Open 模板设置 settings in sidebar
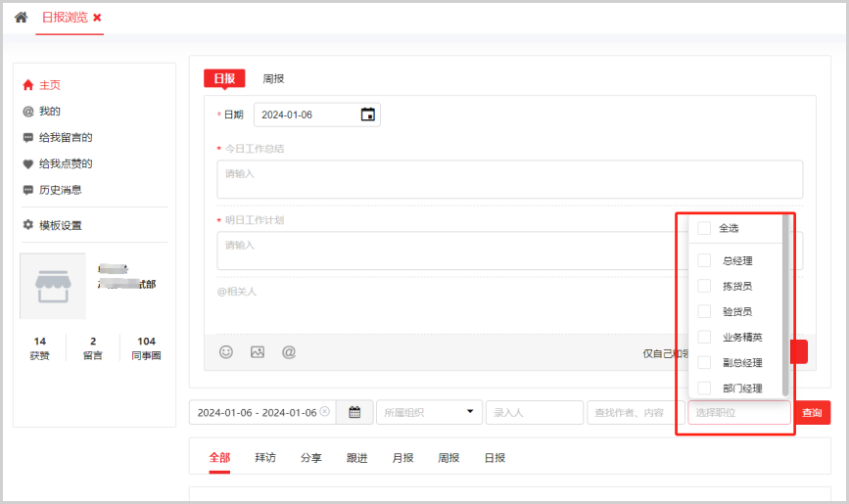Viewport: 849px width, 504px height. (x=60, y=225)
